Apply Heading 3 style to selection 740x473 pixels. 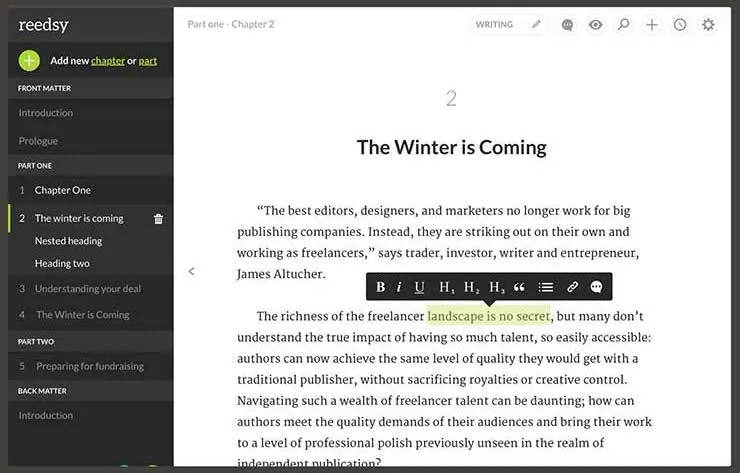click(496, 287)
